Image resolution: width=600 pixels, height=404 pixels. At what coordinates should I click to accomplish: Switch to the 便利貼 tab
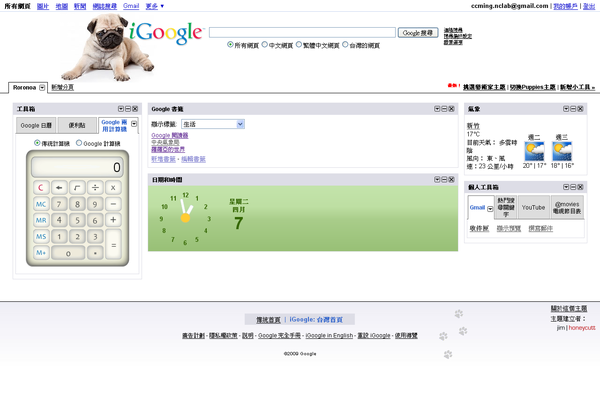tap(77, 125)
